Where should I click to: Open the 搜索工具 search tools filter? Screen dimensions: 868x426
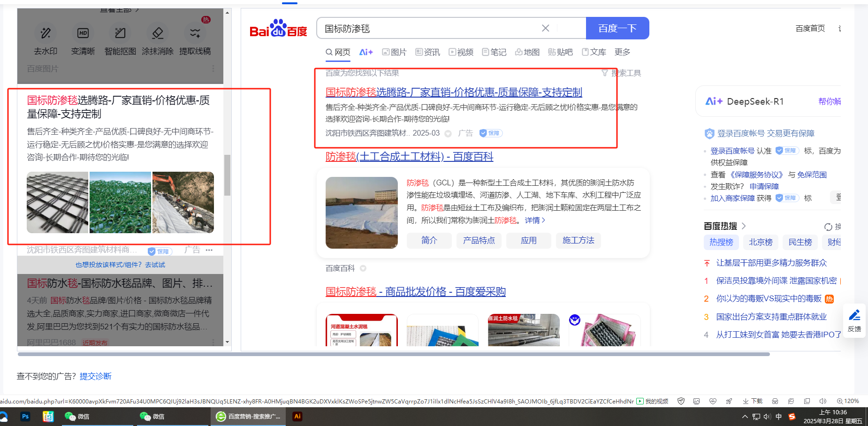(621, 73)
